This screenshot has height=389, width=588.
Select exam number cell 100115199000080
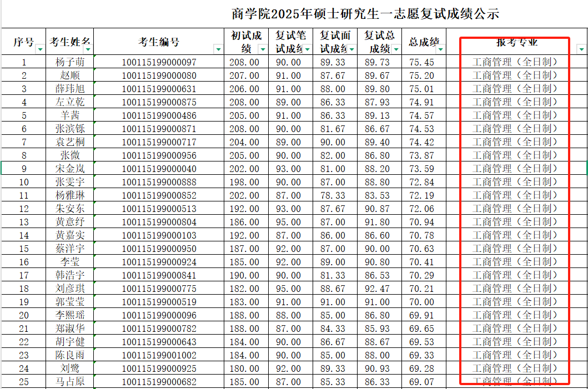pos(159,75)
